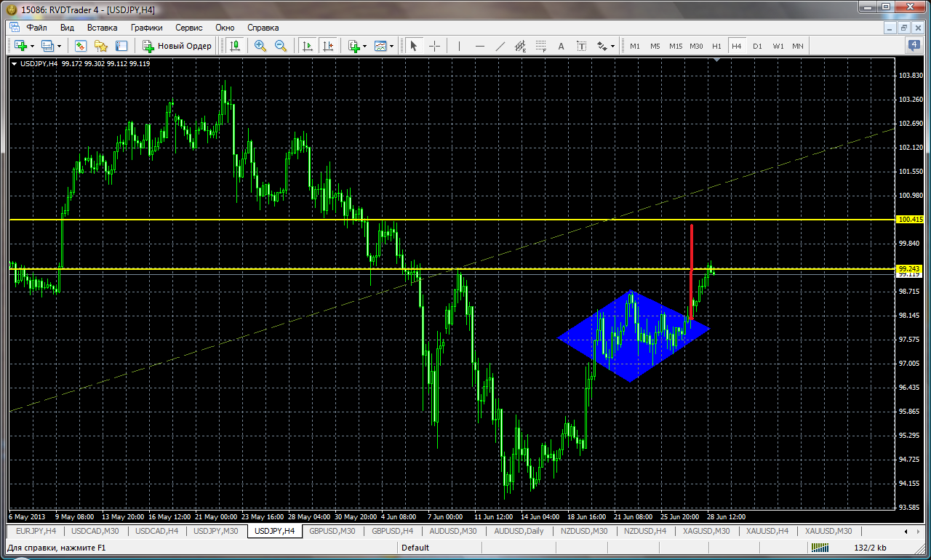Open the chart Templates icon
This screenshot has height=560, width=931.
380,46
